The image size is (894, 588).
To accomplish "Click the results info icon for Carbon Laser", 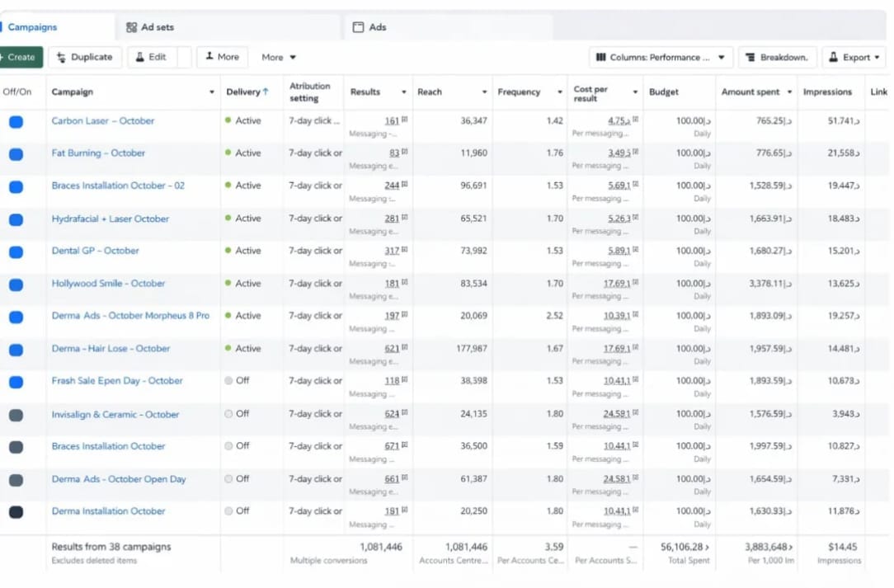I will [x=405, y=120].
